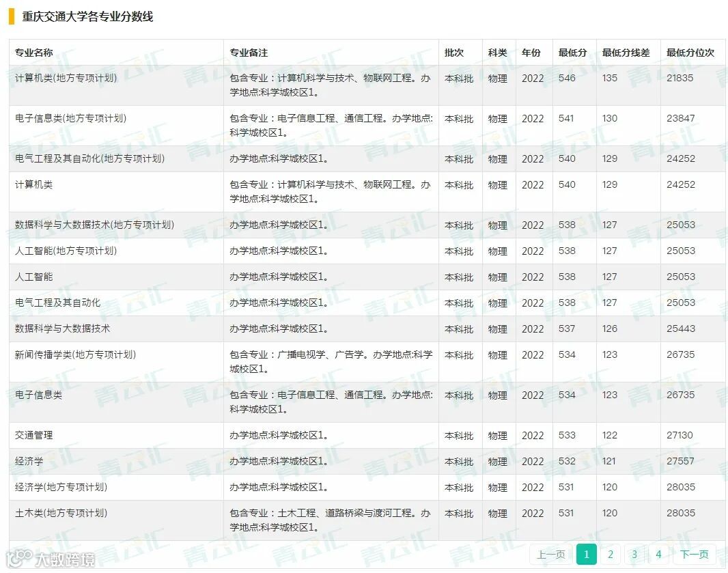This screenshot has width=728, height=573.
Task: Click rank value 27557
Action: 680,461
